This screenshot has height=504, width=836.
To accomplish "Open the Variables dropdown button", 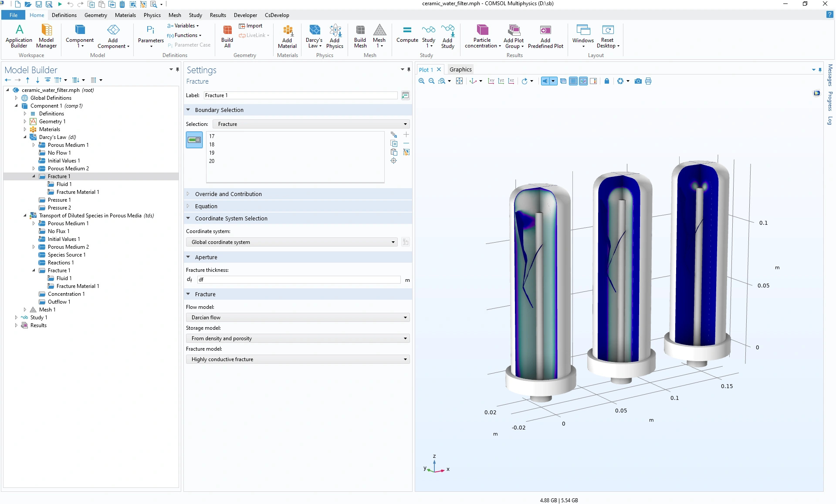I will (183, 26).
